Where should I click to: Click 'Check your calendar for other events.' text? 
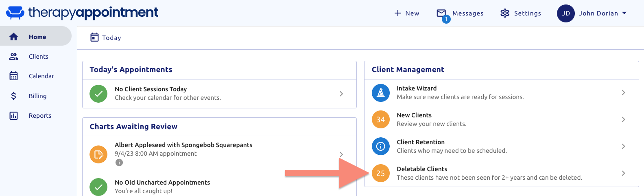tap(168, 98)
